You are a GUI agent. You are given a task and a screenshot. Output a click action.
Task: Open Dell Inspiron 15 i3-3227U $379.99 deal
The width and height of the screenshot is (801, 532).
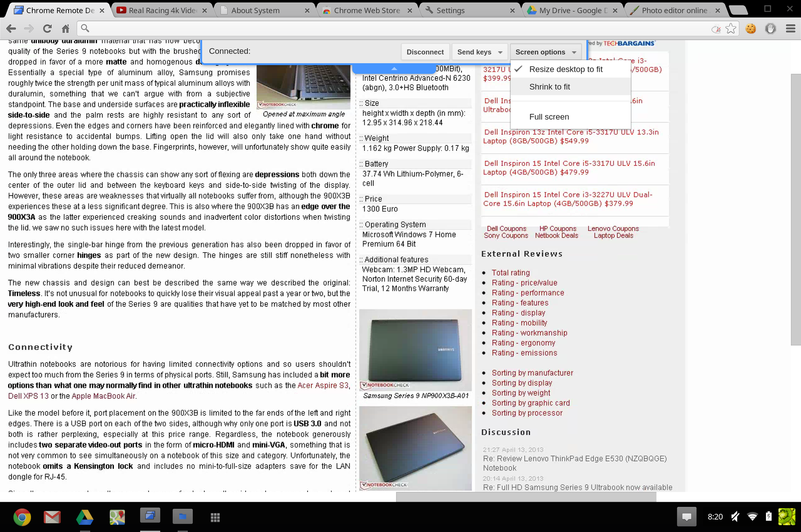[x=568, y=199]
